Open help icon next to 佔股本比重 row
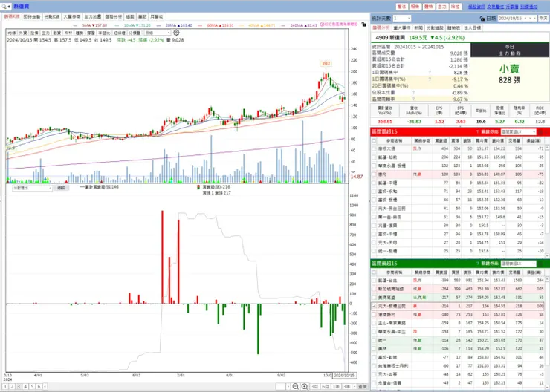Image resolution: width=550 pixels, height=392 pixels. pos(414,93)
